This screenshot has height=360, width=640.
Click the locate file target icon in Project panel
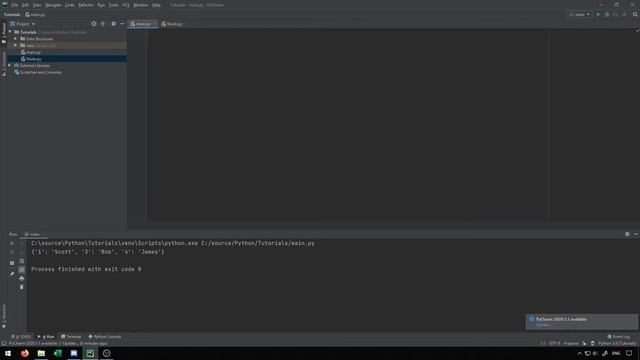(94, 24)
